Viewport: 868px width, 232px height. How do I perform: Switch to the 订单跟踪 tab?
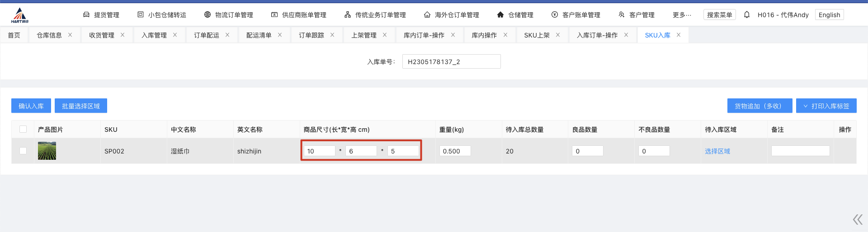[311, 35]
